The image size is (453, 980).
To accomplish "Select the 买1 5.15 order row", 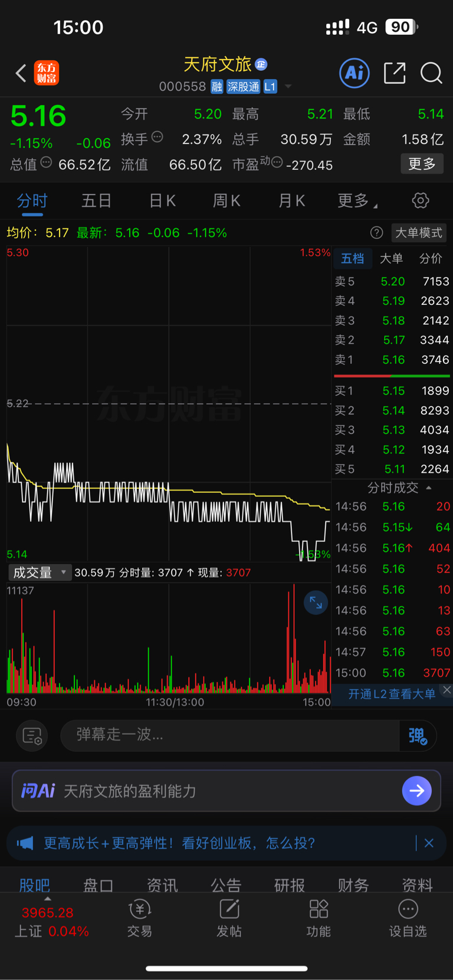I will pos(392,391).
